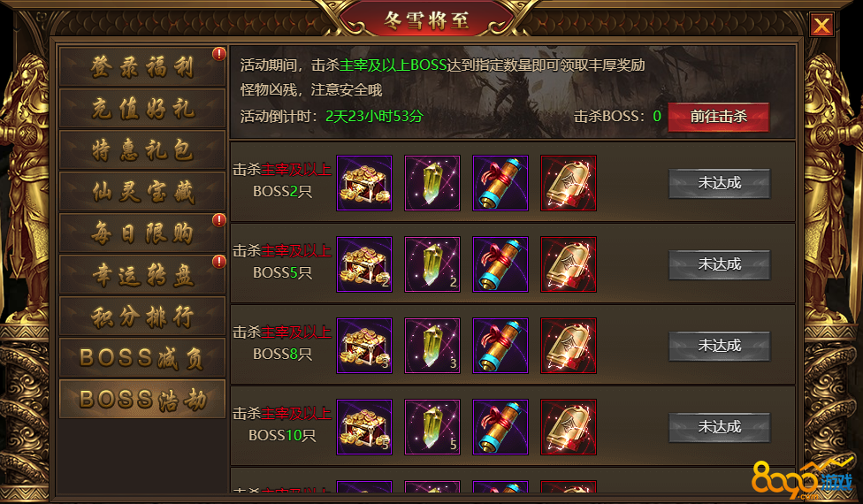Click the scroll icon in the BOSS2 row
The height and width of the screenshot is (504, 863).
tap(500, 183)
